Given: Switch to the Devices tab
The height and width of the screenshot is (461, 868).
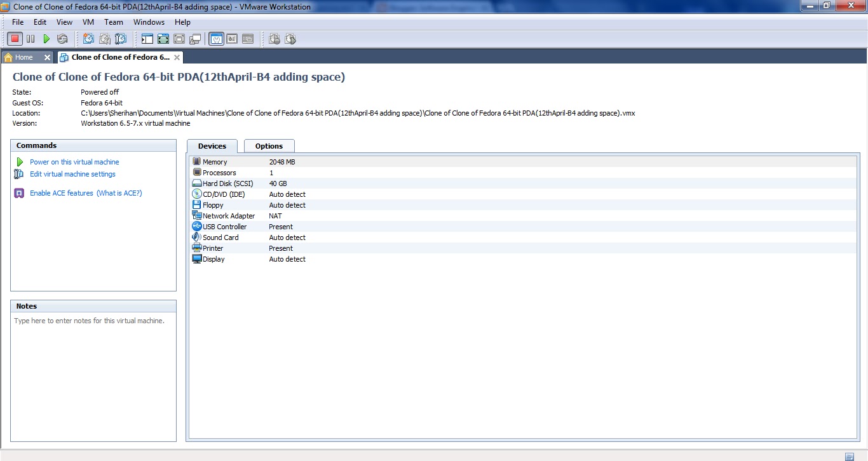Looking at the screenshot, I should (212, 146).
